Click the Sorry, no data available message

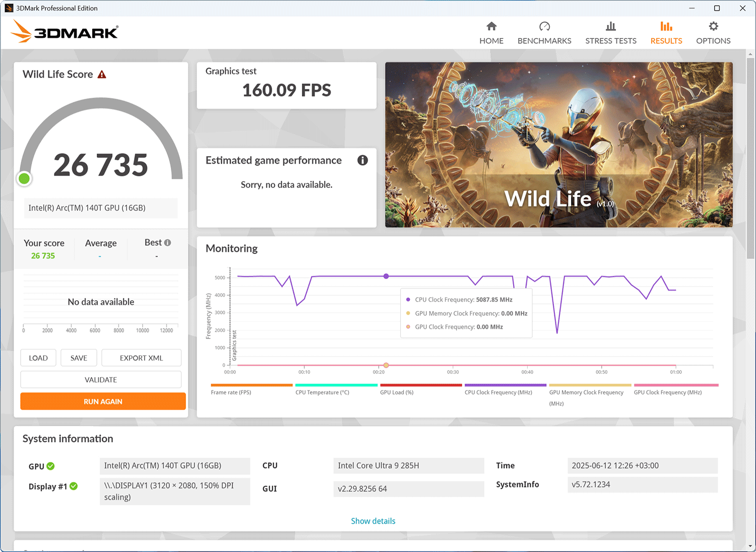[x=287, y=184]
